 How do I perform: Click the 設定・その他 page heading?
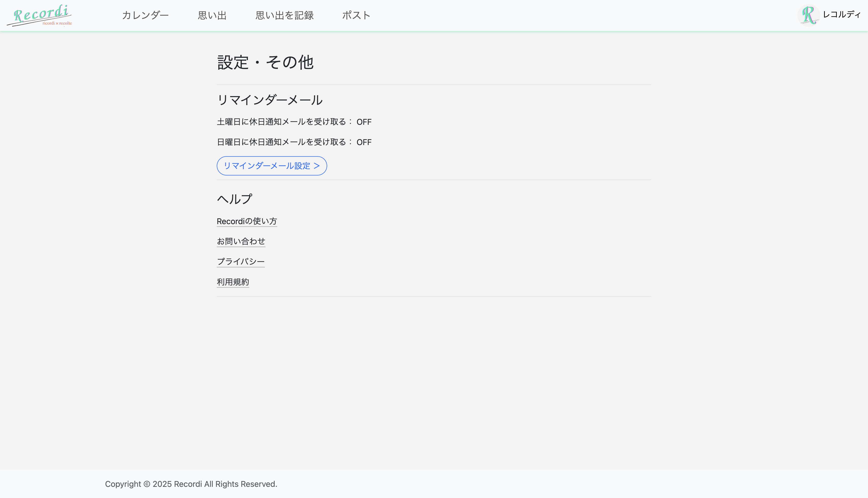[265, 63]
